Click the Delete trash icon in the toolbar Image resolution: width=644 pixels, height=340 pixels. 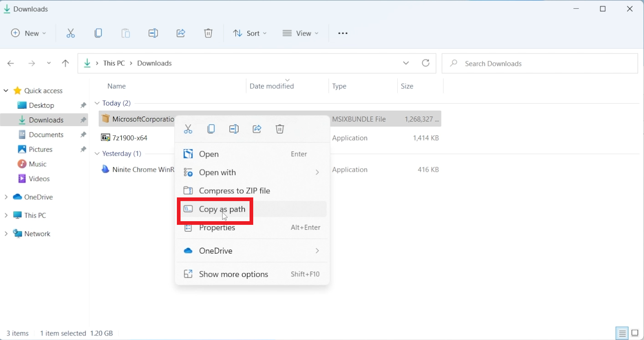[208, 33]
